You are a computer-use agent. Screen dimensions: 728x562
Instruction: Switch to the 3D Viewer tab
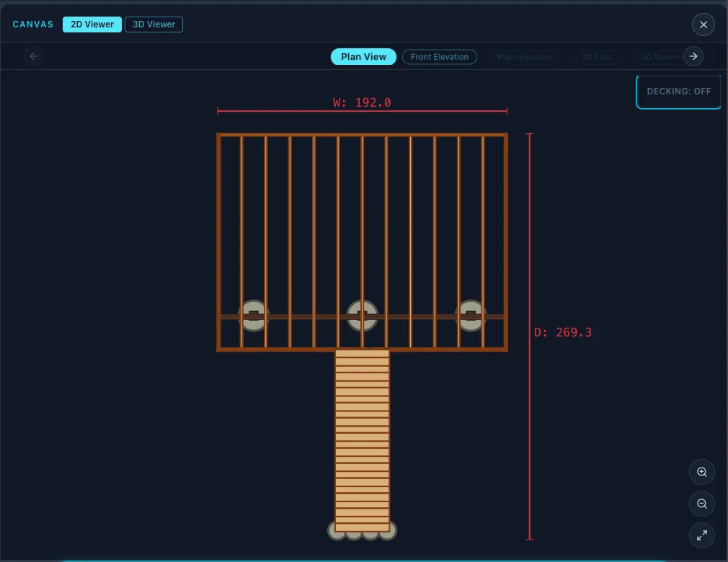tap(154, 24)
